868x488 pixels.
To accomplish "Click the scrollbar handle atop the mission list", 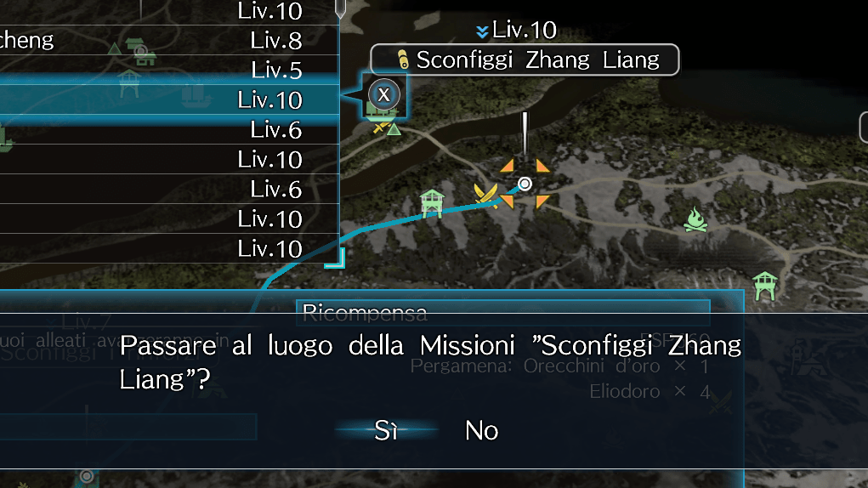I will (x=340, y=9).
